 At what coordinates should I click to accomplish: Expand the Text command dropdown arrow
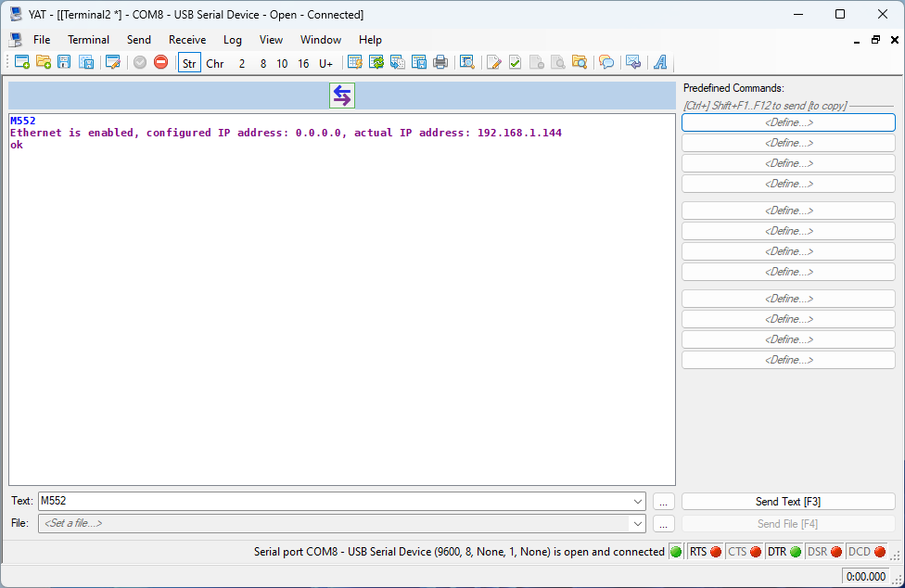(x=638, y=502)
